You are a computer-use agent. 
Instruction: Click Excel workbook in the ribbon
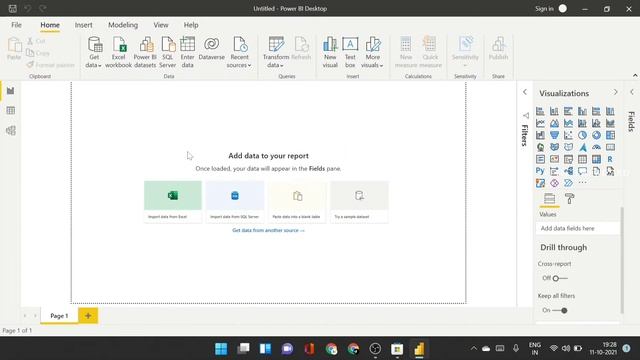(118, 52)
